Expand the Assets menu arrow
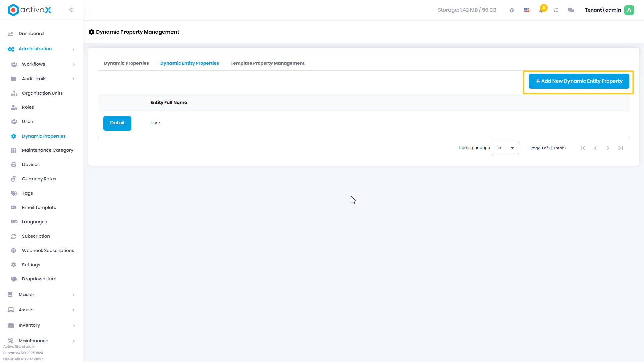 (73, 310)
